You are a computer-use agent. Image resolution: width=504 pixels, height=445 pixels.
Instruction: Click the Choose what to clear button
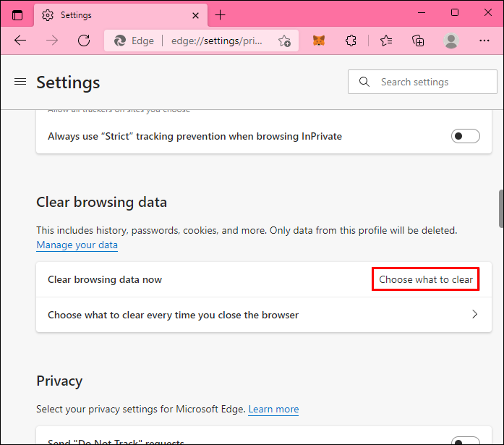pos(426,279)
